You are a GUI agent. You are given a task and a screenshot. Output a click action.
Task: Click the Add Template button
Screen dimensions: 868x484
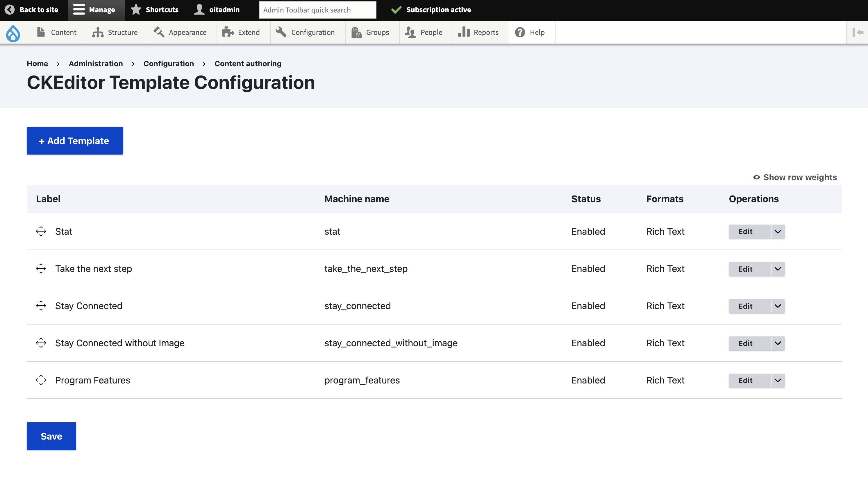(x=75, y=140)
